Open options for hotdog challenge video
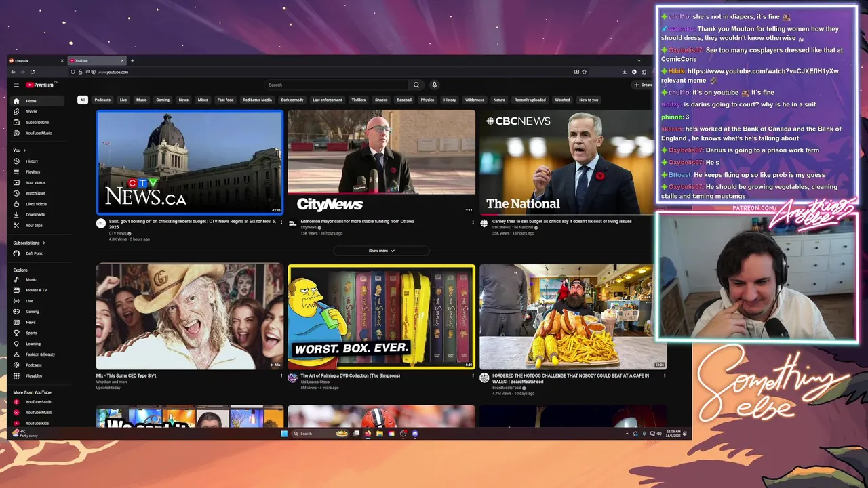 point(665,376)
